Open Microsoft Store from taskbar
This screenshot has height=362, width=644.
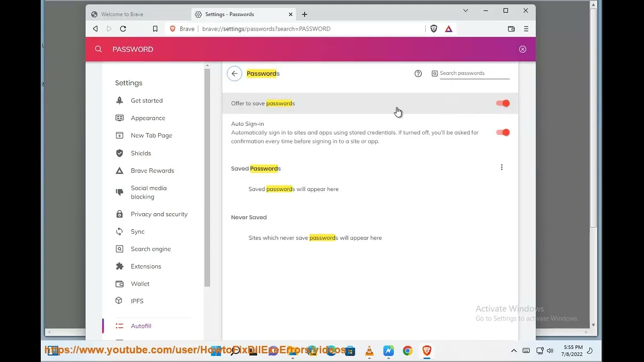pos(350,351)
